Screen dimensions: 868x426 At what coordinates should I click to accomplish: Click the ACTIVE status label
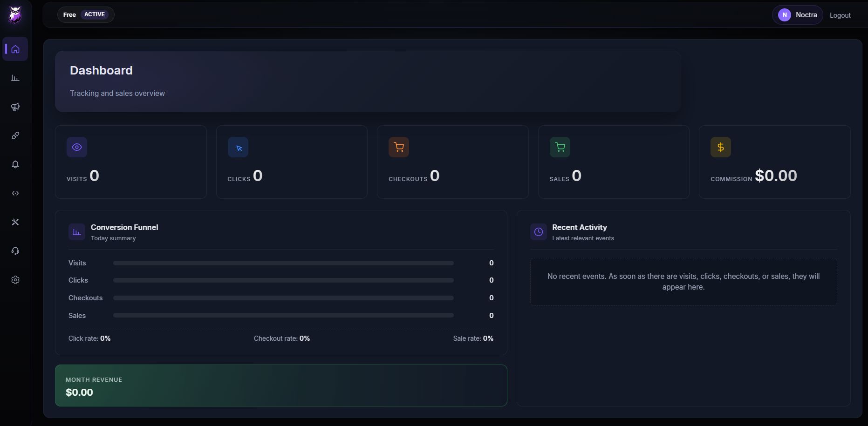(x=95, y=14)
